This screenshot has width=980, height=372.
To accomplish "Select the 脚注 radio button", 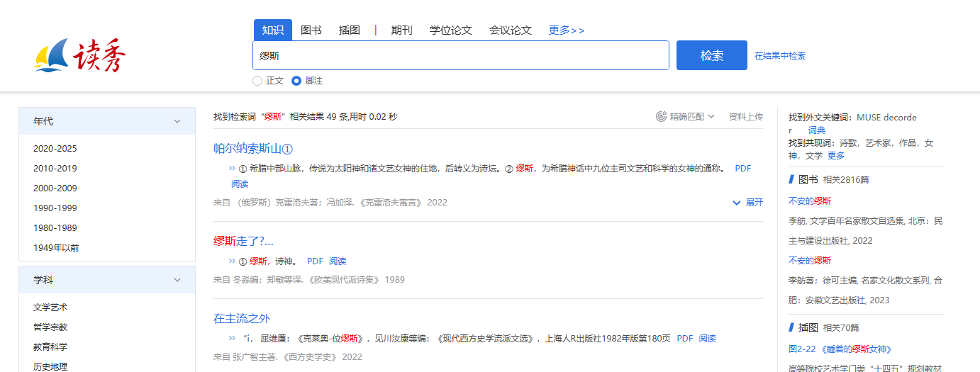I will tap(296, 81).
